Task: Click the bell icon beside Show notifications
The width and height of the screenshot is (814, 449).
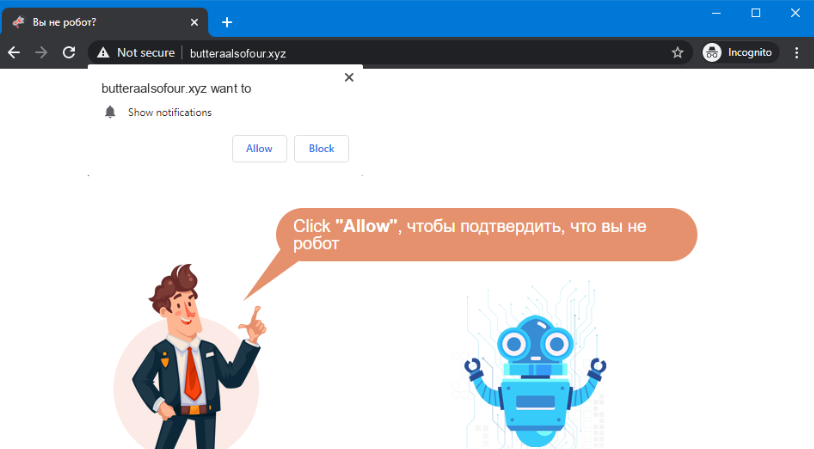Action: (110, 112)
